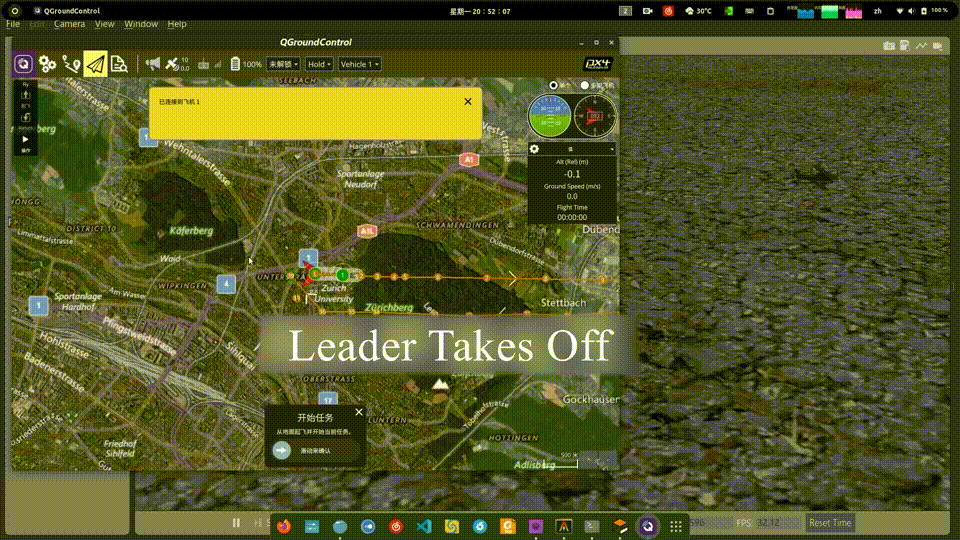The image size is (960, 540).
Task: Open the View menu
Action: tap(104, 24)
